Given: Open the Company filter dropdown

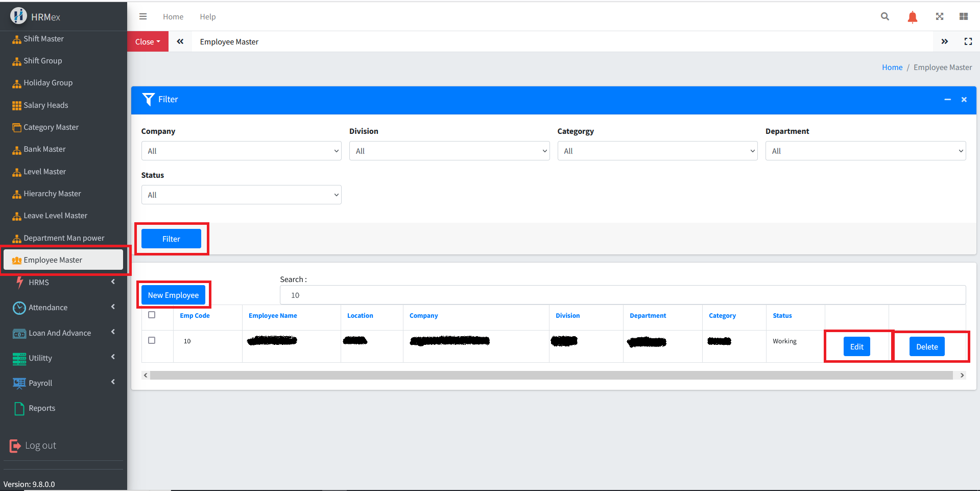Looking at the screenshot, I should click(241, 151).
